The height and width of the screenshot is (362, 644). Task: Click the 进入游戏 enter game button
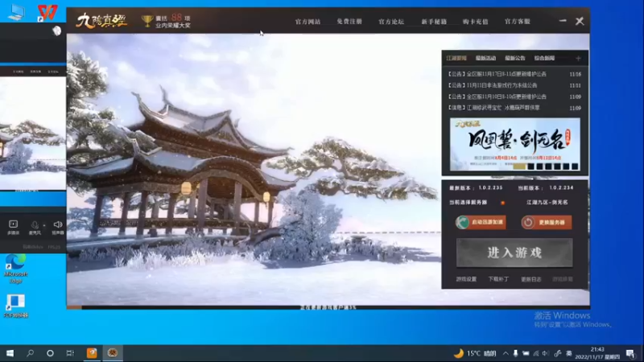click(514, 253)
